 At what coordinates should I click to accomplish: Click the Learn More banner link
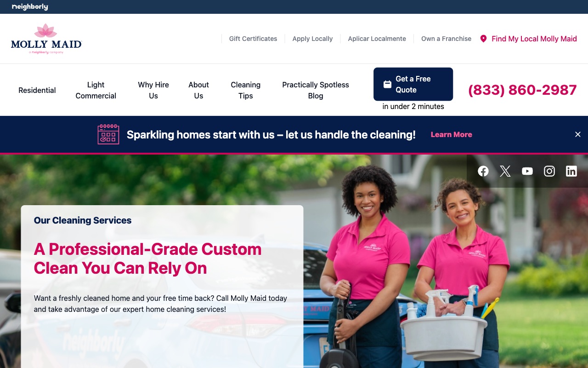[451, 134]
